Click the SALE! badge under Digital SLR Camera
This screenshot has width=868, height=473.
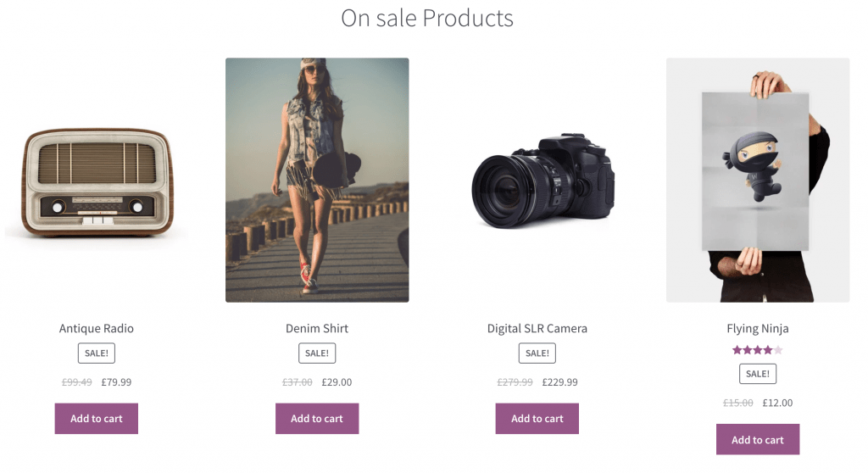pyautogui.click(x=537, y=353)
